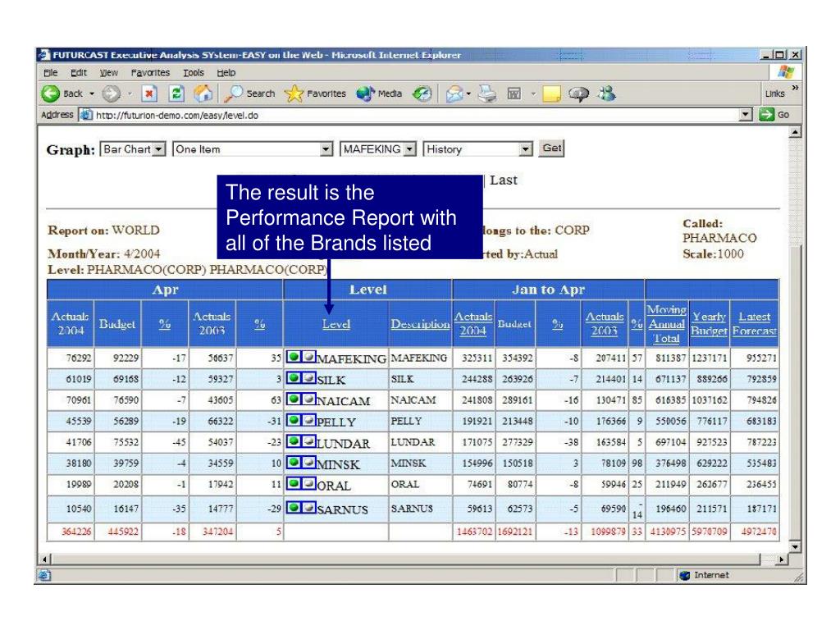The image size is (840, 630).
Task: Click the Yearly Budget header link
Action: pyautogui.click(x=709, y=323)
